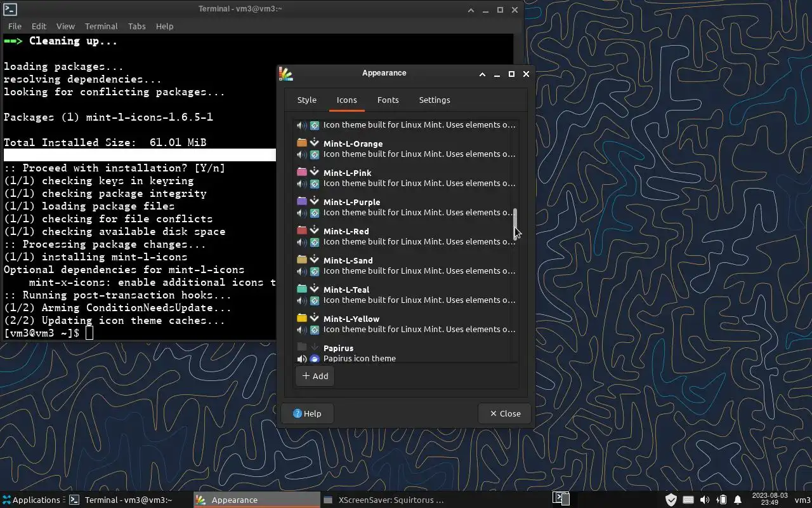Click the icon theme list scrollbar handle

click(x=516, y=224)
